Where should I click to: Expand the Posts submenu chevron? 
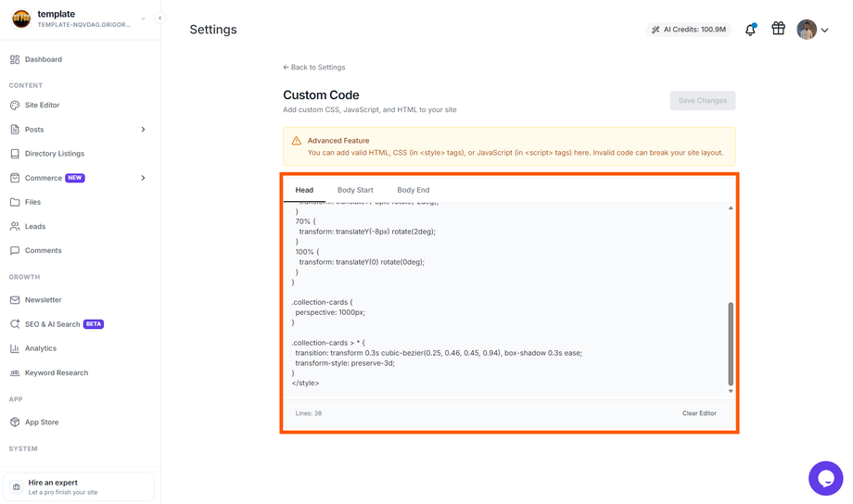click(143, 130)
